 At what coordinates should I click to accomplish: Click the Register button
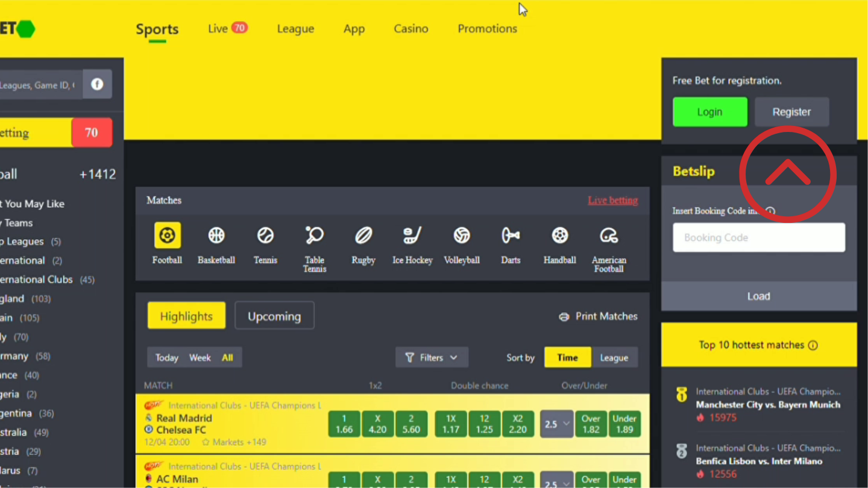[x=791, y=112]
